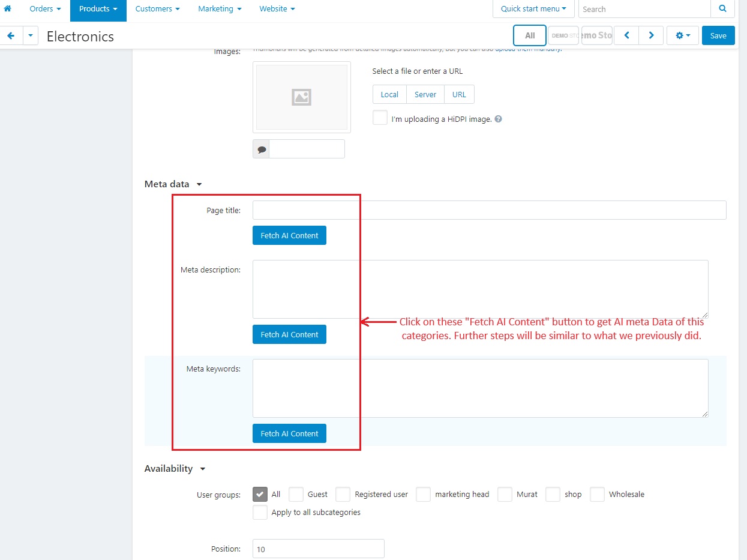
Task: Check the Murat user group
Action: coord(505,494)
